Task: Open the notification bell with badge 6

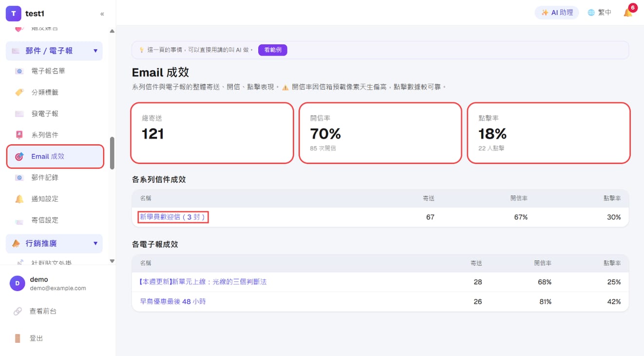Action: (628, 12)
